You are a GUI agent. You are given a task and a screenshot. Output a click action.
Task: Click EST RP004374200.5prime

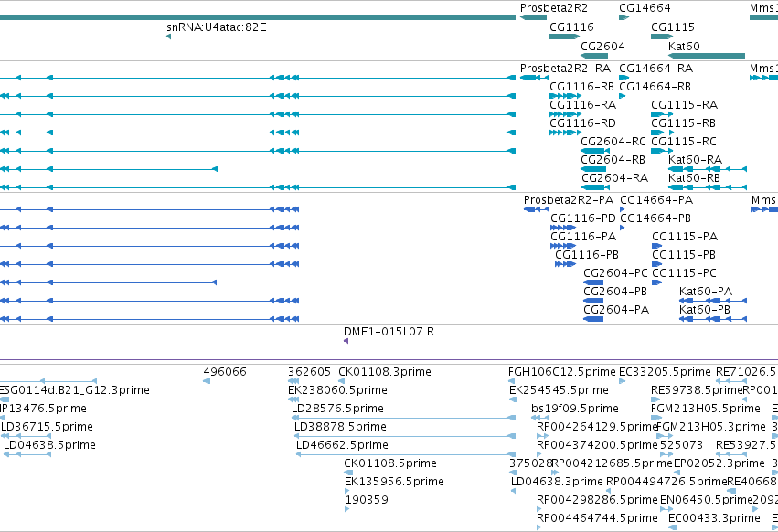tap(597, 446)
